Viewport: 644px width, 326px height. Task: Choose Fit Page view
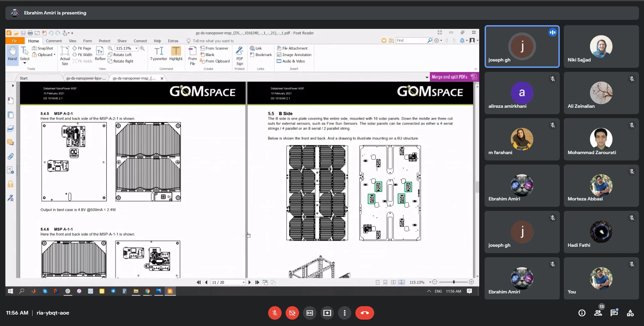coord(82,48)
